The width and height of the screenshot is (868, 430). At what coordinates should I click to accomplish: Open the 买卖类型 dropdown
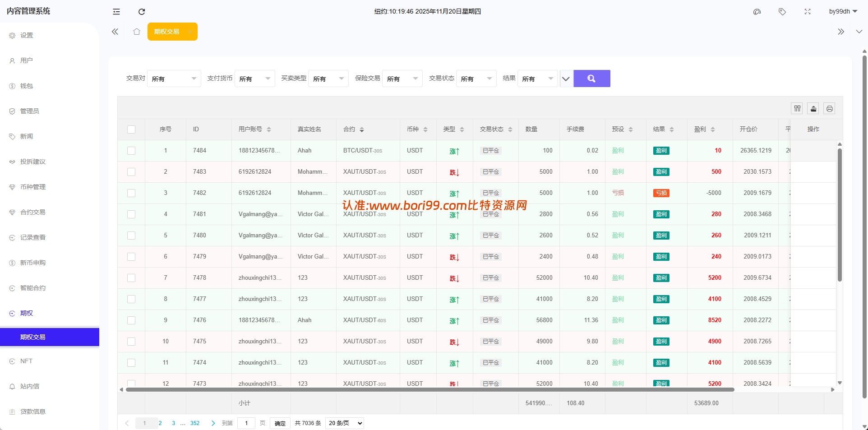328,79
